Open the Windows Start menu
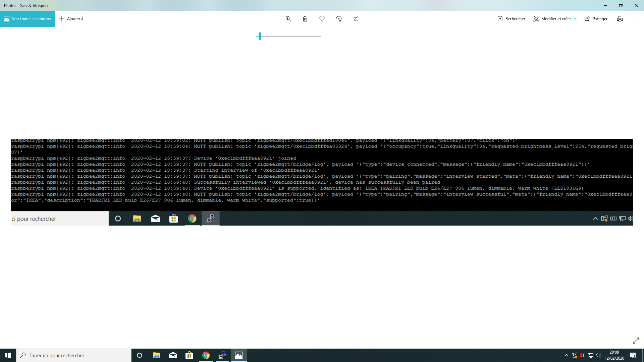Screen dimensions: 644x362 point(7,355)
